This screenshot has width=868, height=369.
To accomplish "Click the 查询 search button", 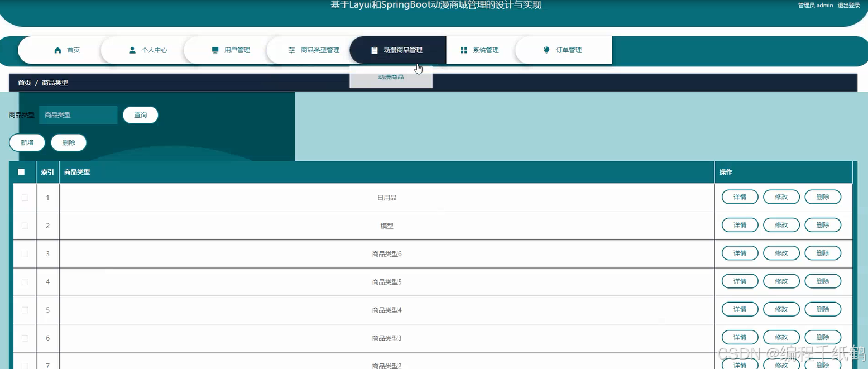I will [x=141, y=115].
